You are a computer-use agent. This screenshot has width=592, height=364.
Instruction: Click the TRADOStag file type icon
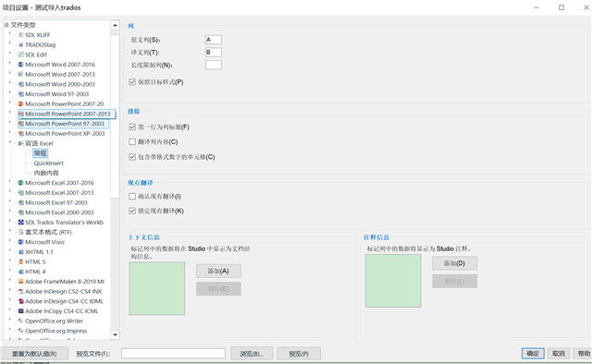pos(21,44)
